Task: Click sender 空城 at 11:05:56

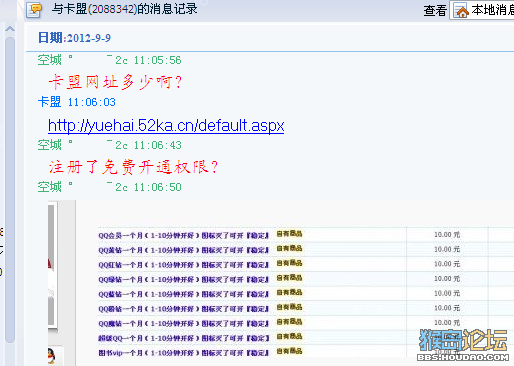Action: 109,60
